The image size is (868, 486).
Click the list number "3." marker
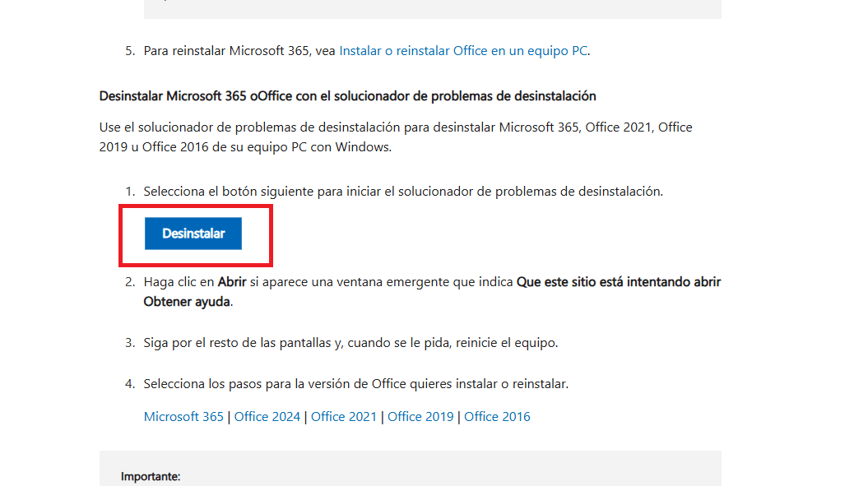pyautogui.click(x=130, y=343)
